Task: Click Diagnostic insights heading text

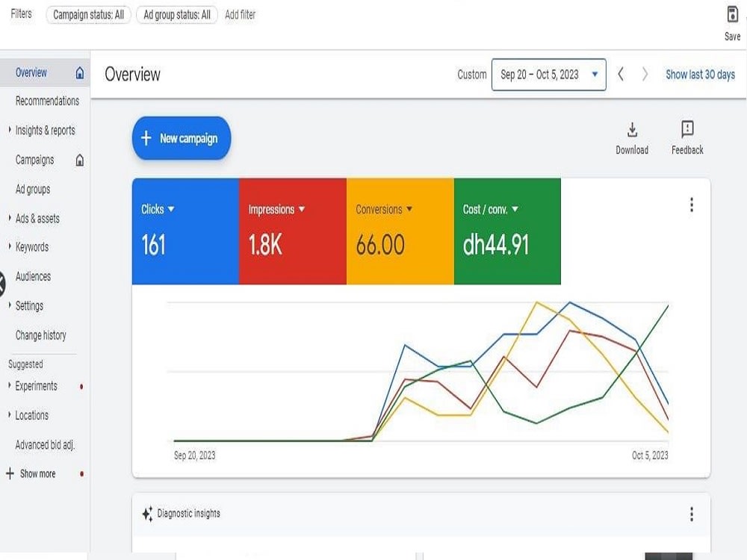Action: coord(189,514)
